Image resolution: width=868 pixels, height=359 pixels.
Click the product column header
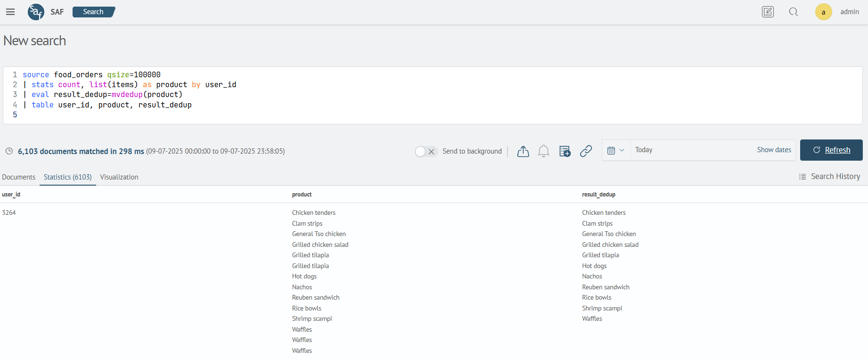click(x=302, y=195)
